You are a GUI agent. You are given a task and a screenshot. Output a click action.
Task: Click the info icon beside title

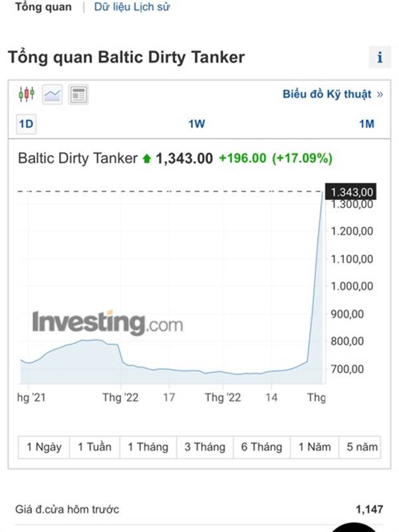coord(380,57)
